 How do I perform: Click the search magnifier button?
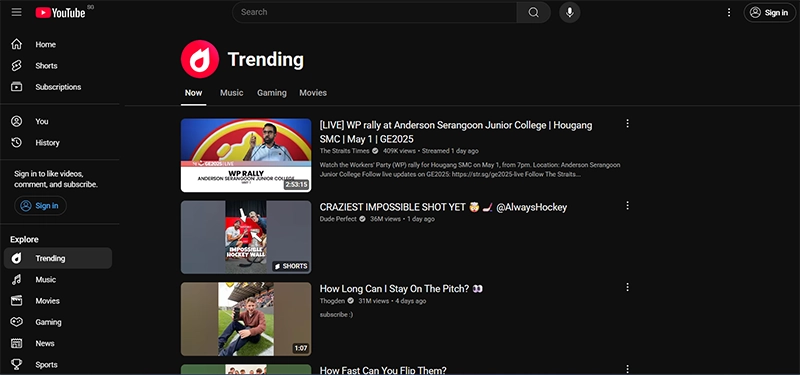pos(533,12)
